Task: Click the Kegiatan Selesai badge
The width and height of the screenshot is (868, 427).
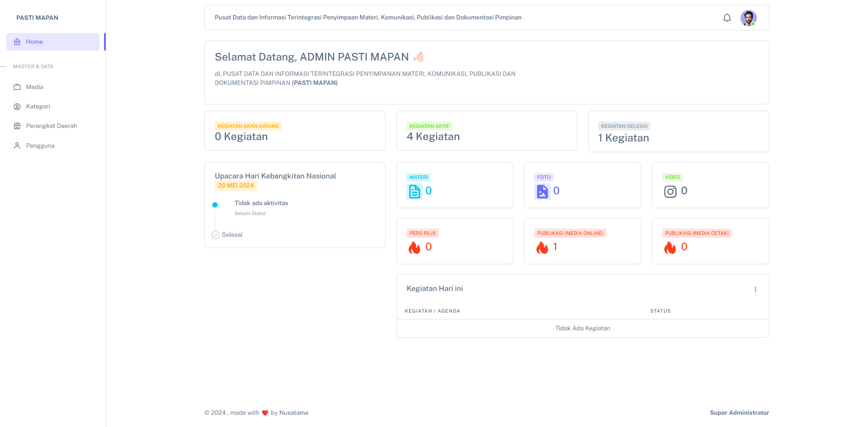Action: (624, 126)
